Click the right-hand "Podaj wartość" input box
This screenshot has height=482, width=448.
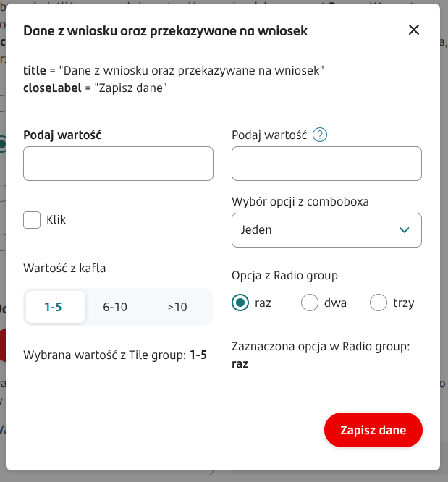coord(326,164)
